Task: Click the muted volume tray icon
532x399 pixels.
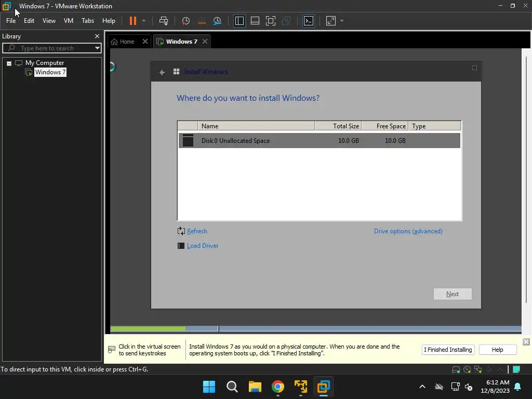Action: pos(469,387)
